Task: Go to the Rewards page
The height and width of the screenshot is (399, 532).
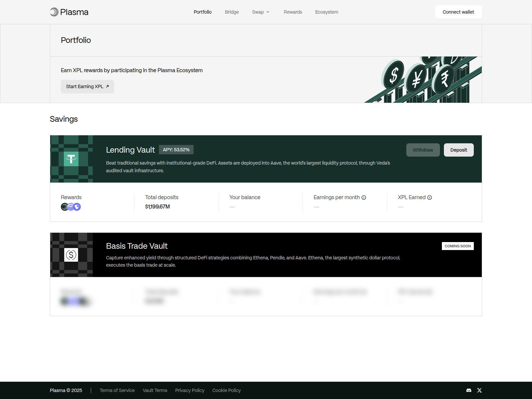Action: point(293,12)
